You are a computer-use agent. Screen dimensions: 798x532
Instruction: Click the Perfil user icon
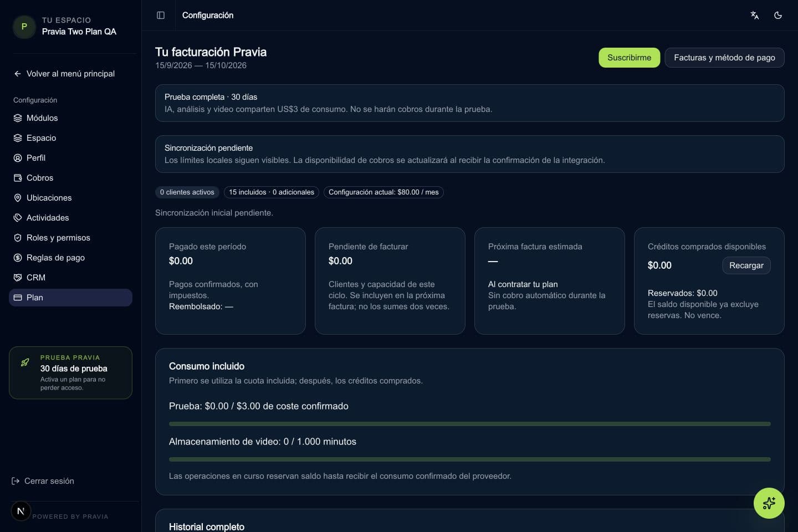tap(18, 158)
